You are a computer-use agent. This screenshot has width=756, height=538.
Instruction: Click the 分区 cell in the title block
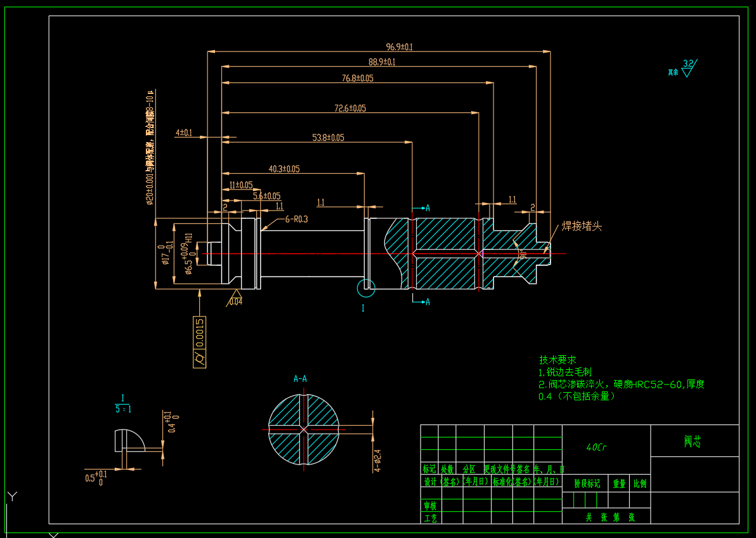click(469, 468)
